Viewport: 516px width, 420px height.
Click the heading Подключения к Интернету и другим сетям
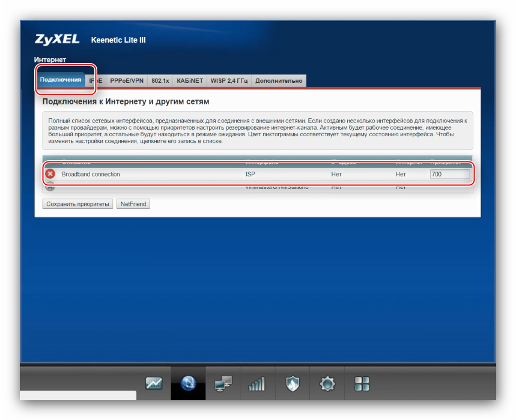[x=126, y=101]
